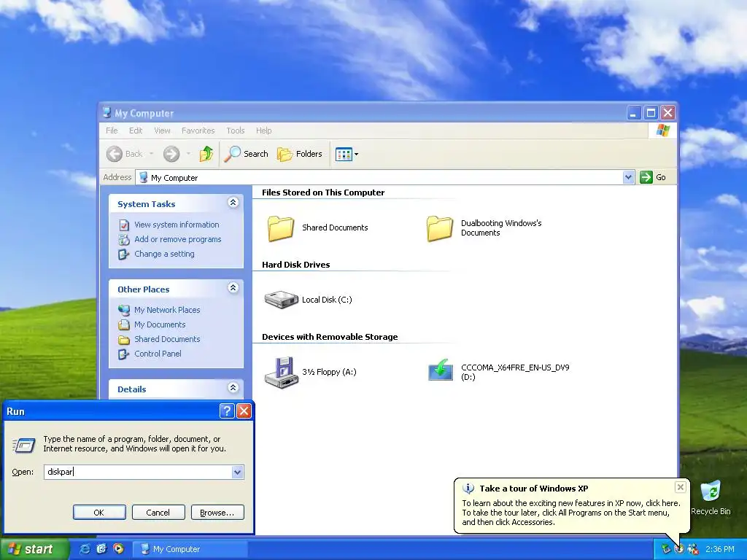Open the Edit menu
Image resolution: width=747 pixels, height=560 pixels.
point(136,131)
